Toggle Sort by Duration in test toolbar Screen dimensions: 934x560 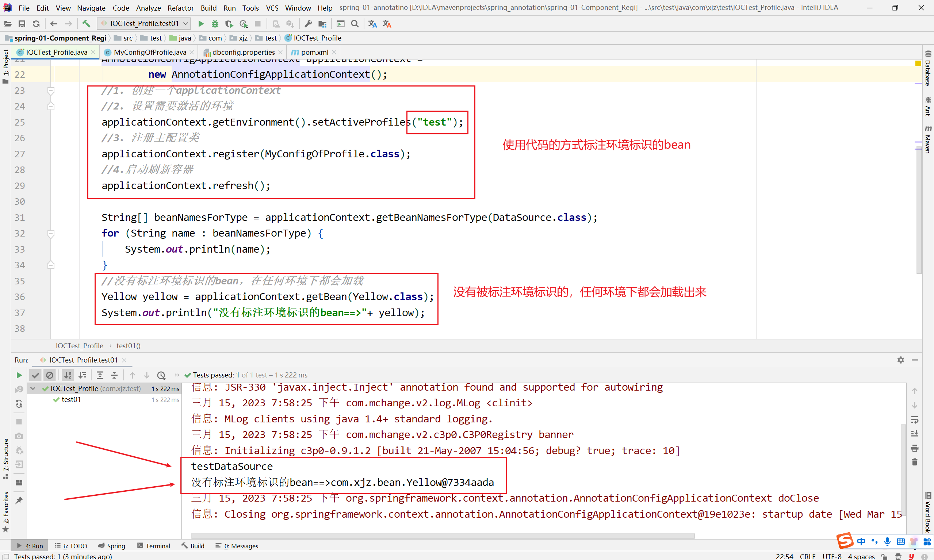pyautogui.click(x=82, y=375)
